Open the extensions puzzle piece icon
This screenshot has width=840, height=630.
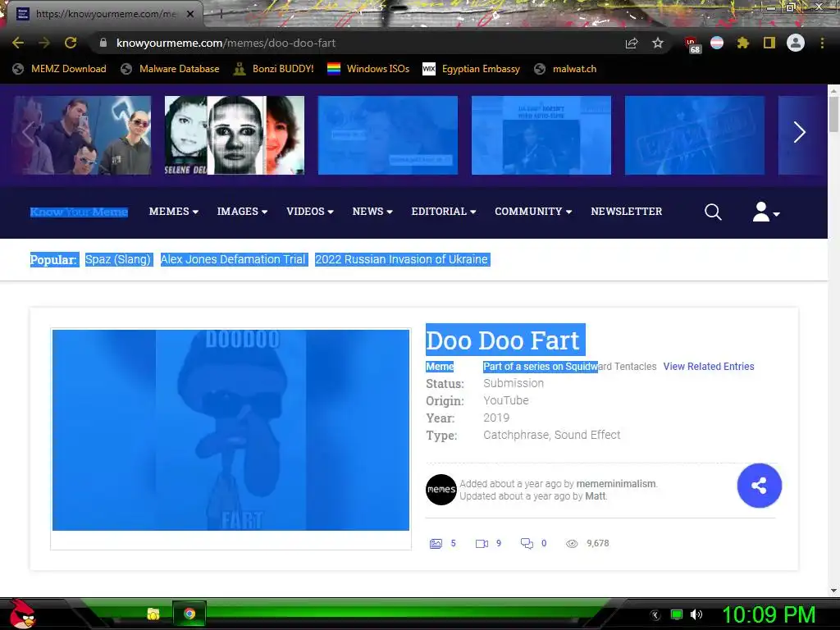(x=742, y=43)
